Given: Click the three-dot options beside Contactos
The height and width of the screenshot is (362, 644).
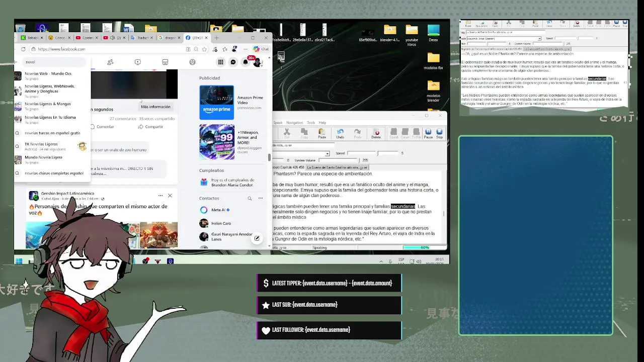Looking at the screenshot, I should (x=261, y=198).
